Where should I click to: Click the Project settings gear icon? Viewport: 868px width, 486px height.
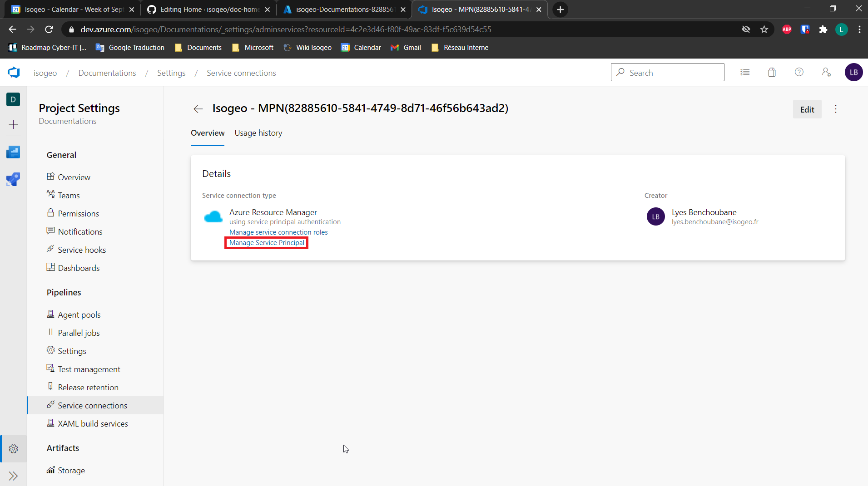pyautogui.click(x=14, y=449)
